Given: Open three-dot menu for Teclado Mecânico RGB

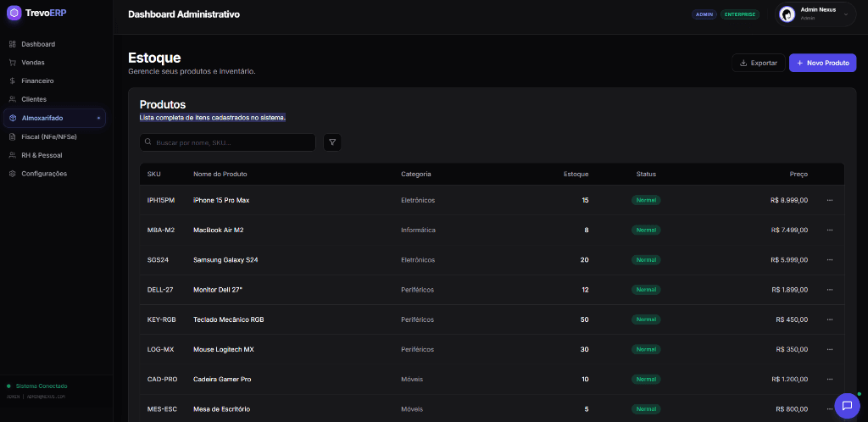Looking at the screenshot, I should click(829, 319).
